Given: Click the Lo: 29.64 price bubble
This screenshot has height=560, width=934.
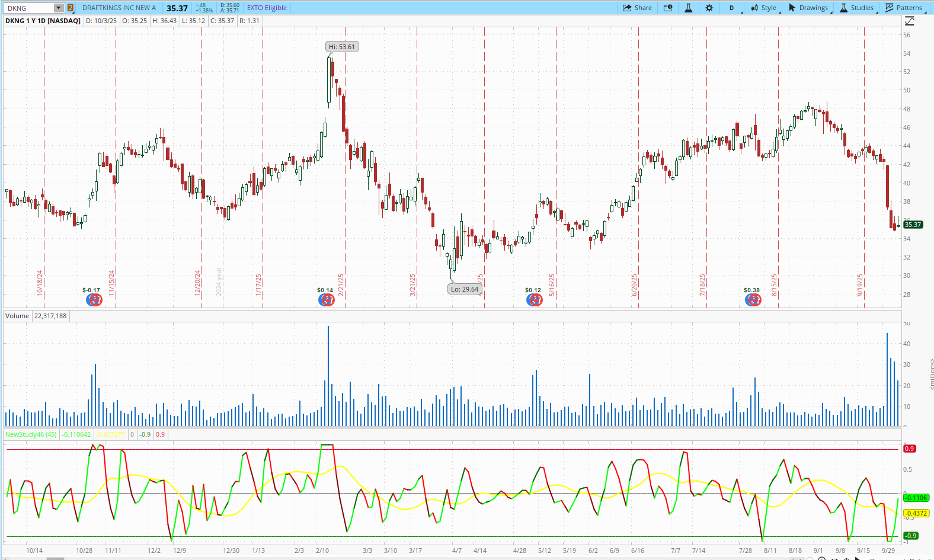Looking at the screenshot, I should click(465, 289).
